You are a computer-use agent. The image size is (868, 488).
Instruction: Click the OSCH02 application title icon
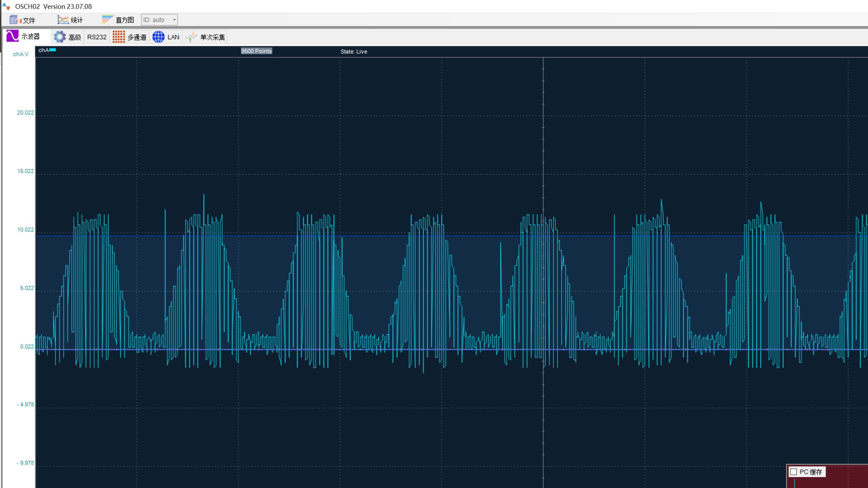[6, 6]
